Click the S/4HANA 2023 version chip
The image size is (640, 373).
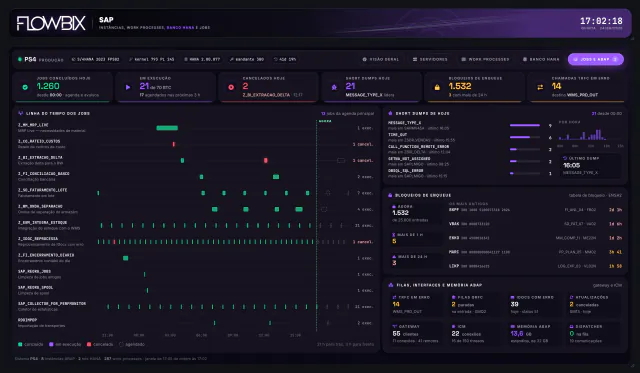point(95,59)
